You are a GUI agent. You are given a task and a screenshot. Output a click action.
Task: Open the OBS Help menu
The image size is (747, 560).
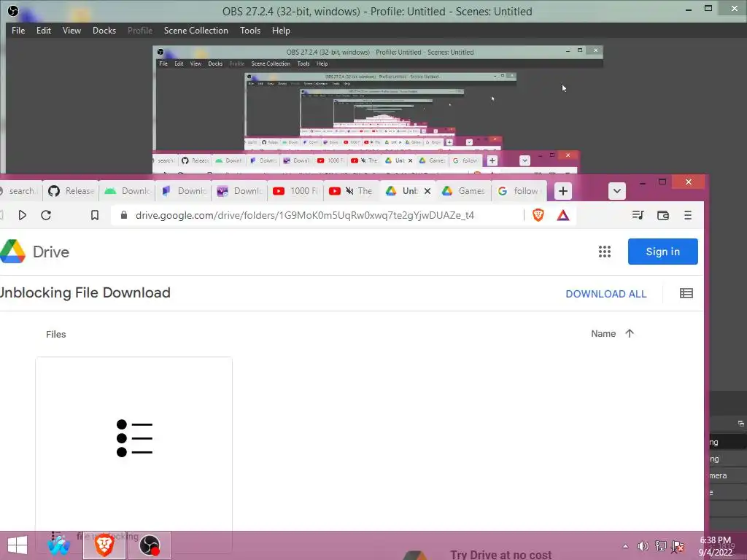[x=281, y=31]
